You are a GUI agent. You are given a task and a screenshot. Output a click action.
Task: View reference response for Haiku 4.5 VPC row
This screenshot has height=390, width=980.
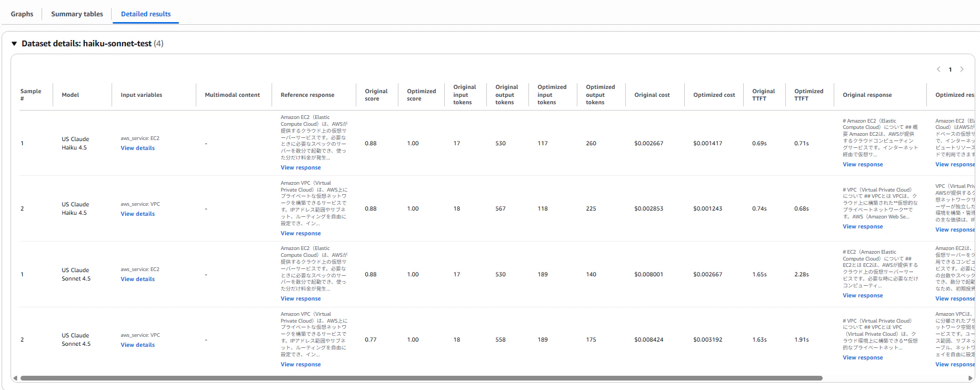[x=301, y=233]
